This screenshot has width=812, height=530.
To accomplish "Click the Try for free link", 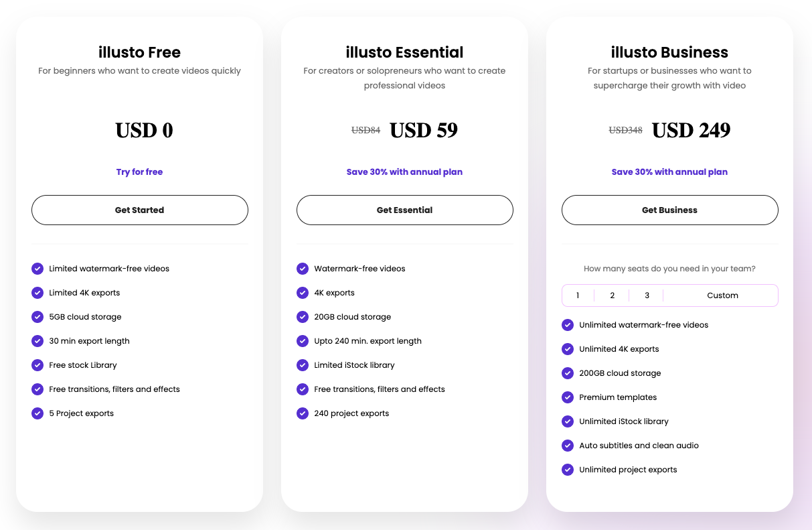I will pyautogui.click(x=139, y=172).
